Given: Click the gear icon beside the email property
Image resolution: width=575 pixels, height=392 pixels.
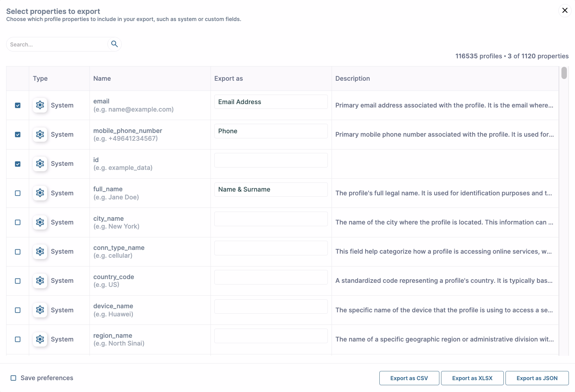Looking at the screenshot, I should (40, 105).
